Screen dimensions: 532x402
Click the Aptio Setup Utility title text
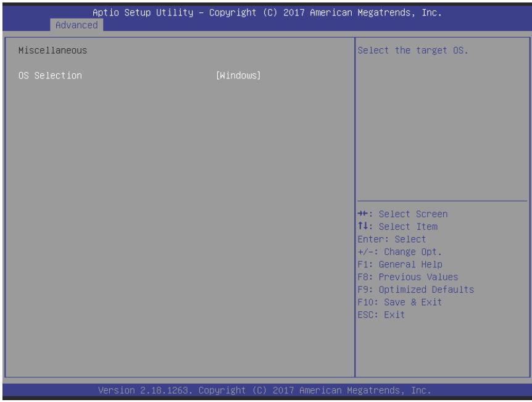[x=143, y=12]
